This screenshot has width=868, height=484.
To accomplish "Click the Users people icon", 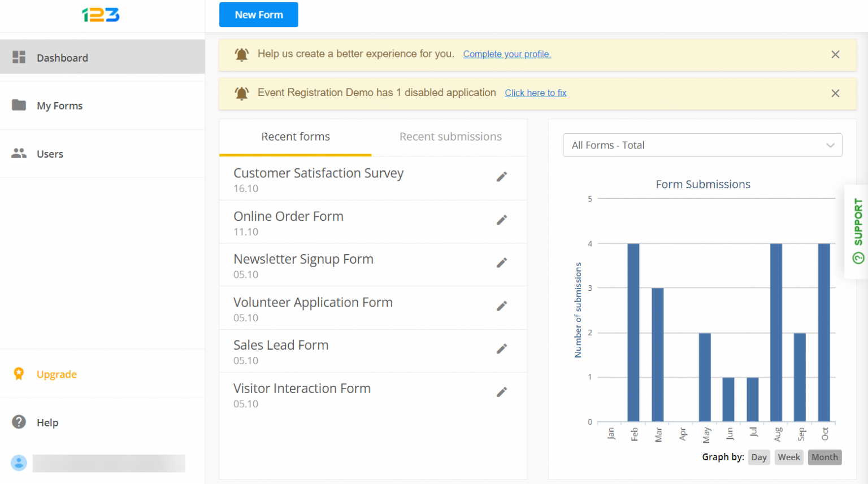I will pyautogui.click(x=19, y=153).
